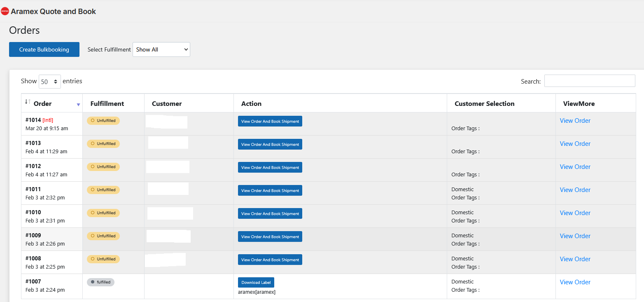
Task: Click the Unfulfilled badge on order #1013
Action: tap(103, 144)
